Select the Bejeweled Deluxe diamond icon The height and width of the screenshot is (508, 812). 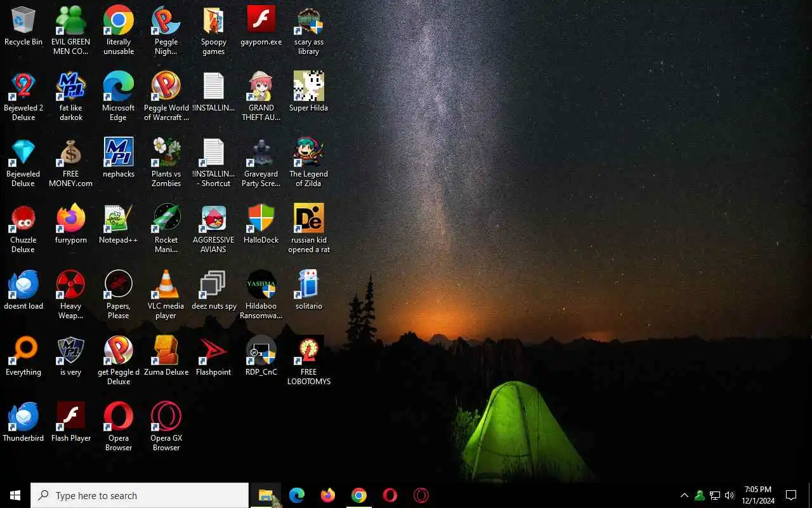23,163
